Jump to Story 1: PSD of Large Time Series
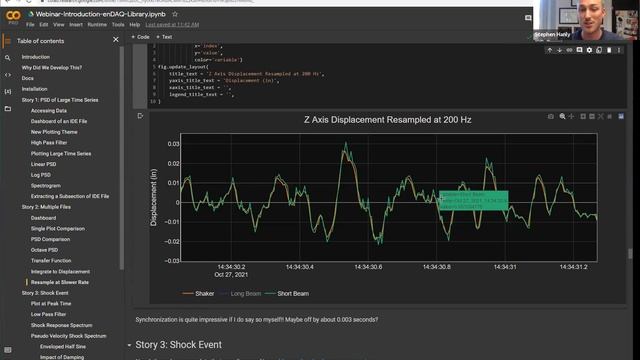 point(60,100)
